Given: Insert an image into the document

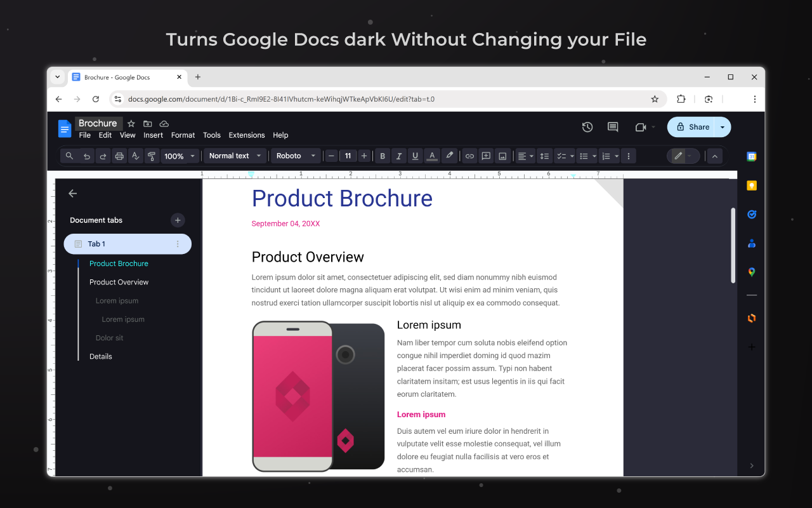Looking at the screenshot, I should (x=502, y=156).
